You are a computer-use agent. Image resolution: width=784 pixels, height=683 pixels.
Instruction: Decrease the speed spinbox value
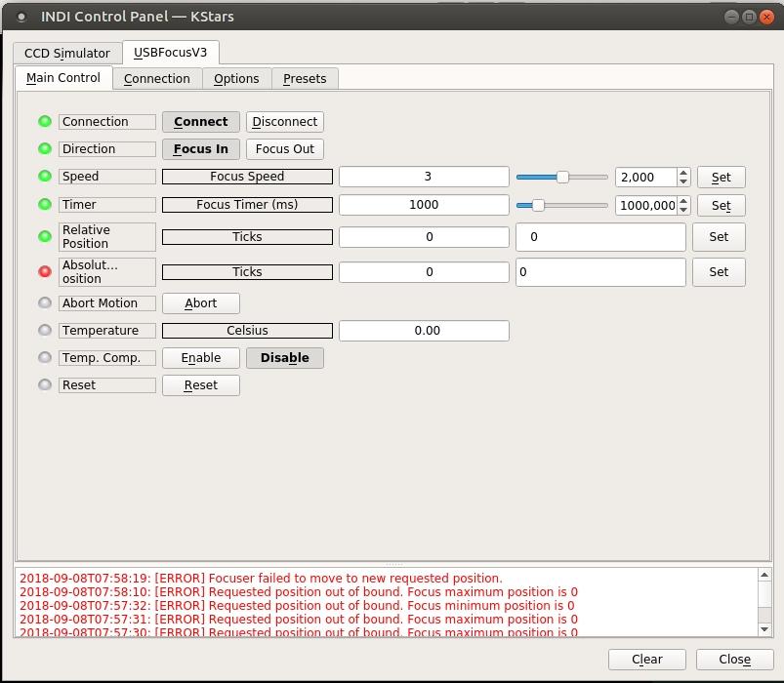(x=683, y=181)
